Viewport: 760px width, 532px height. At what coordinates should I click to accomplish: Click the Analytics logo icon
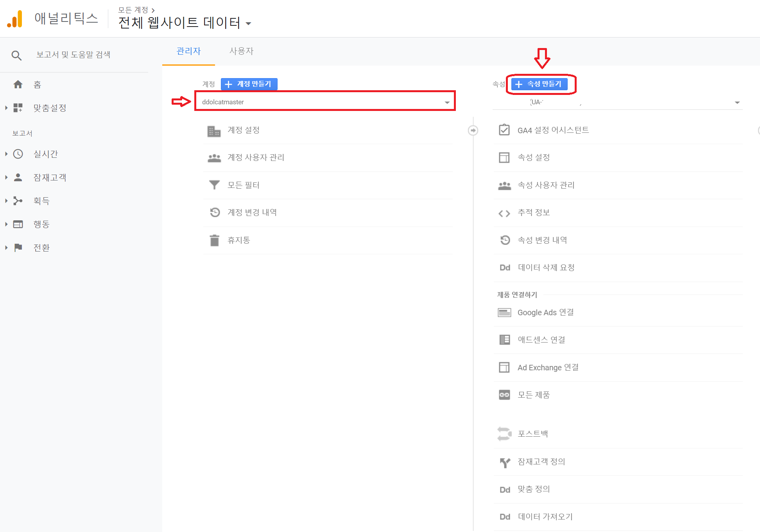point(15,19)
